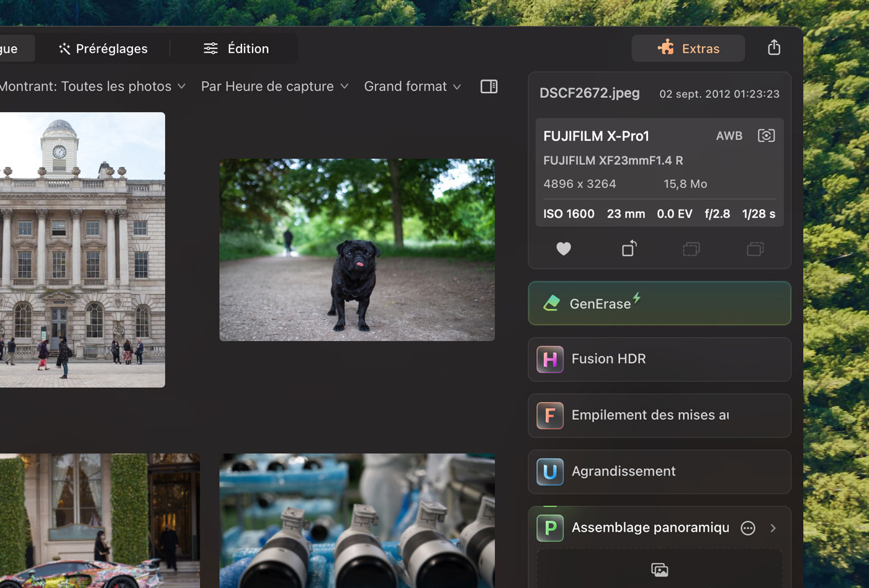Click the last dimmed stack icon
This screenshot has height=588, width=869.
click(x=755, y=249)
